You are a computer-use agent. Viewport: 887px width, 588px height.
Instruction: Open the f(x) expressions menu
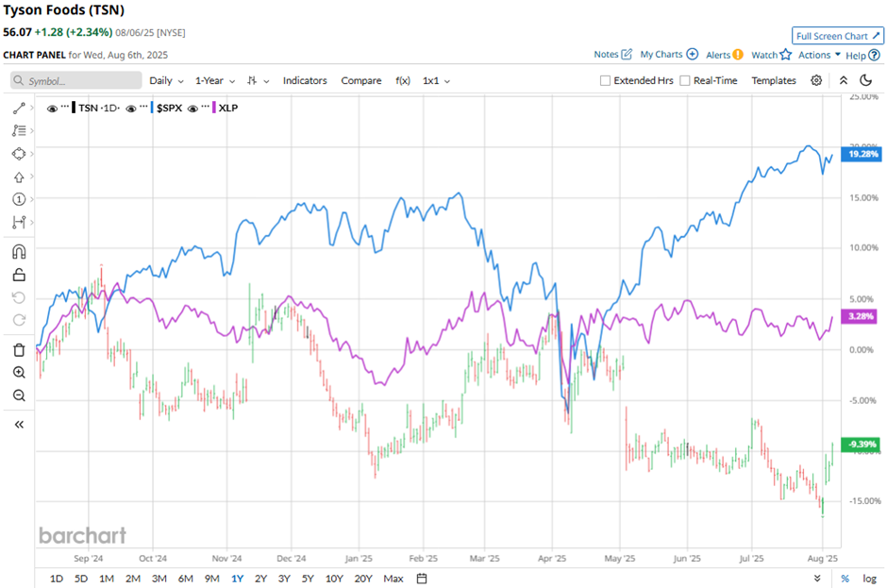(x=403, y=80)
